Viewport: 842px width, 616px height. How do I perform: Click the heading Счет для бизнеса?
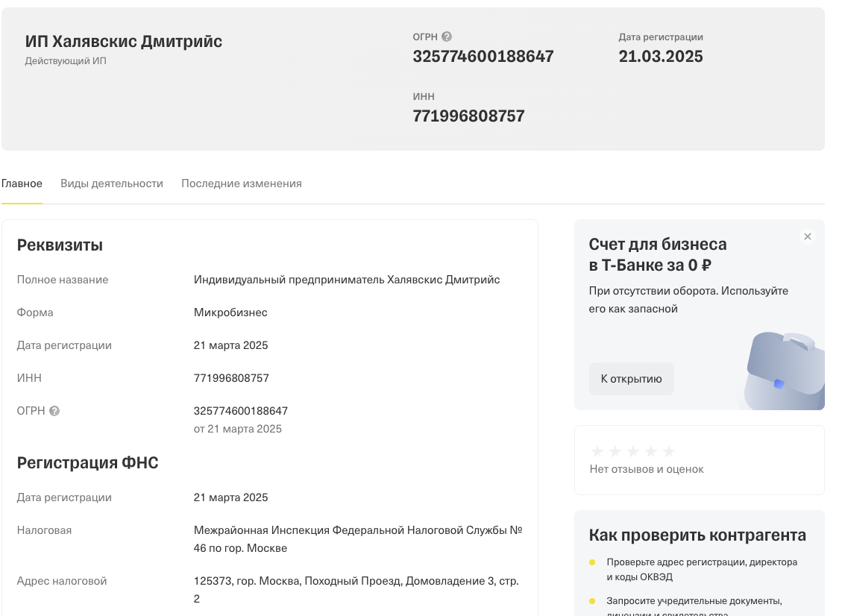pyautogui.click(x=657, y=254)
